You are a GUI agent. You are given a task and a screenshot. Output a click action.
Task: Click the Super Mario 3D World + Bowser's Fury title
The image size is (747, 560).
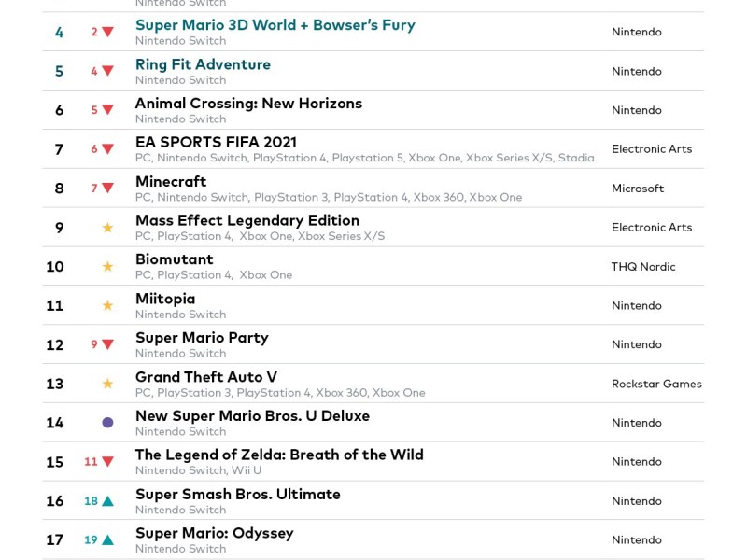pos(275,25)
